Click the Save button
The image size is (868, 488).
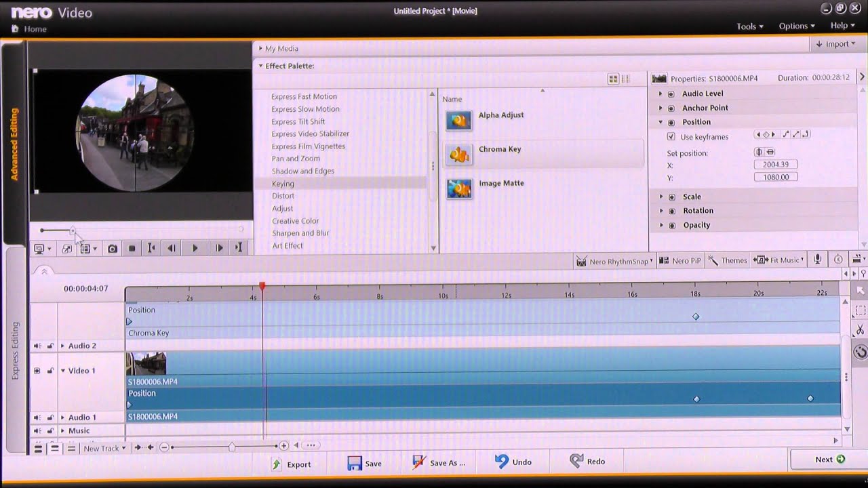365,464
